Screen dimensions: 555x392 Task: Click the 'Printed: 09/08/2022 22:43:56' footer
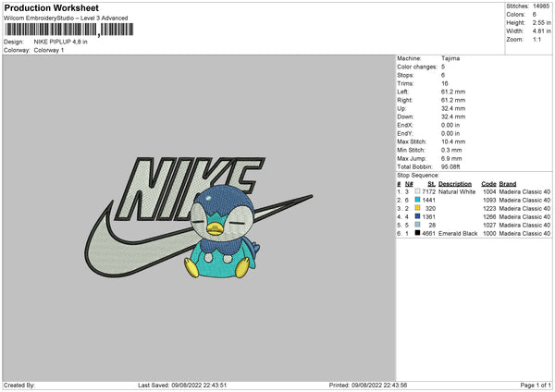(368, 386)
